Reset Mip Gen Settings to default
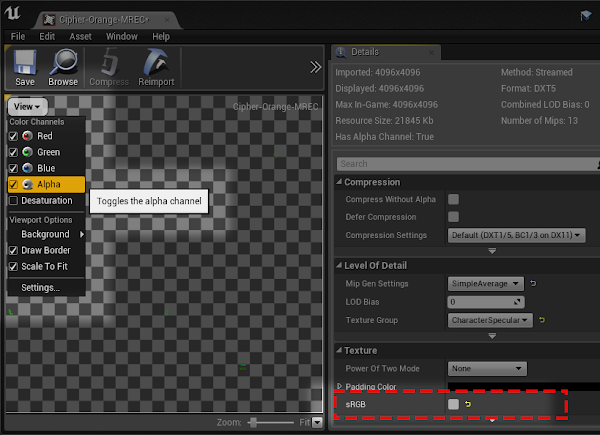This screenshot has width=600, height=435. point(533,283)
